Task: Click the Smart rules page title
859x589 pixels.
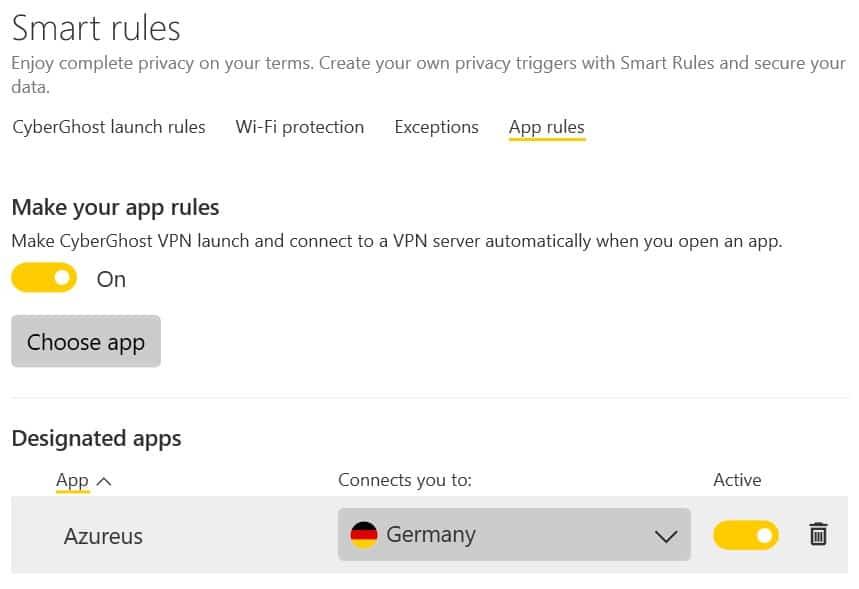Action: [96, 28]
